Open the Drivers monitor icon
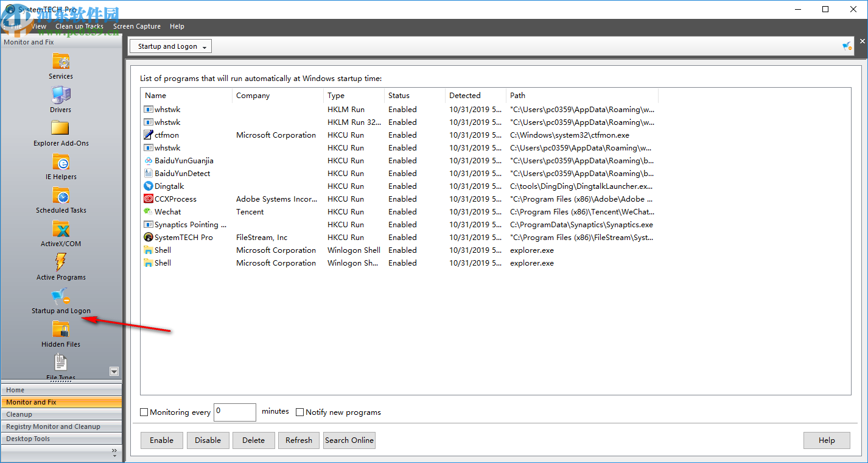The width and height of the screenshot is (868, 463). tap(61, 95)
